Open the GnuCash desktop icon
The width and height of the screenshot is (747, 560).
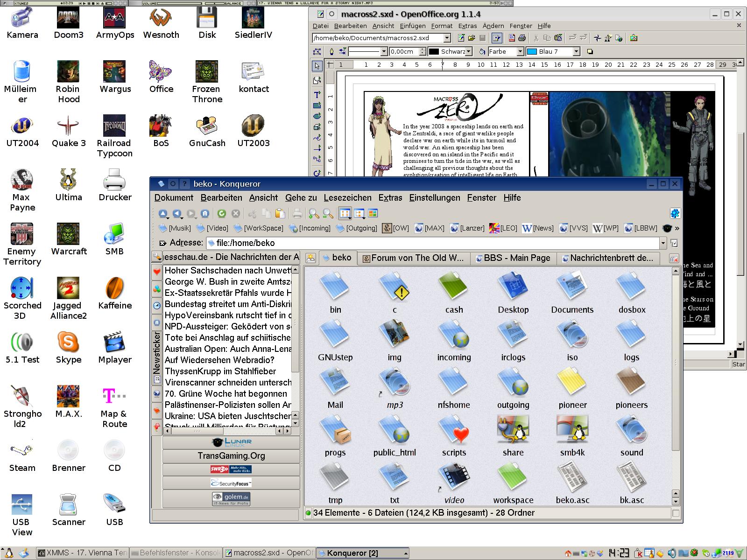207,132
